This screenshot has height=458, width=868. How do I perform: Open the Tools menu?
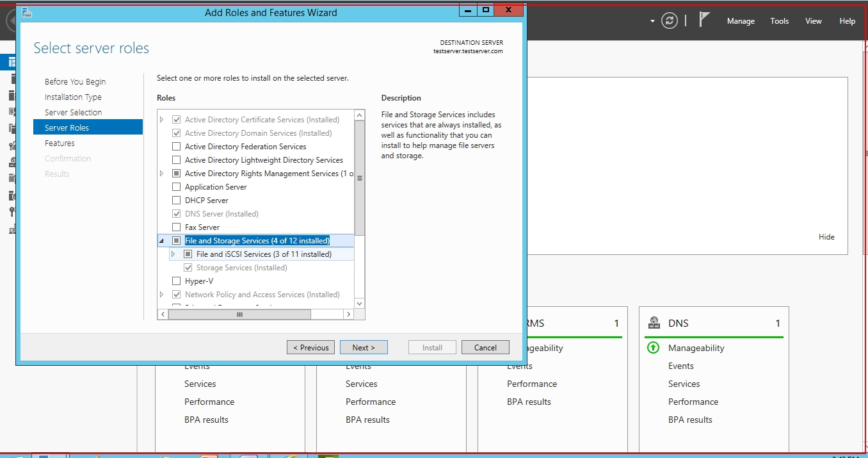tap(779, 21)
